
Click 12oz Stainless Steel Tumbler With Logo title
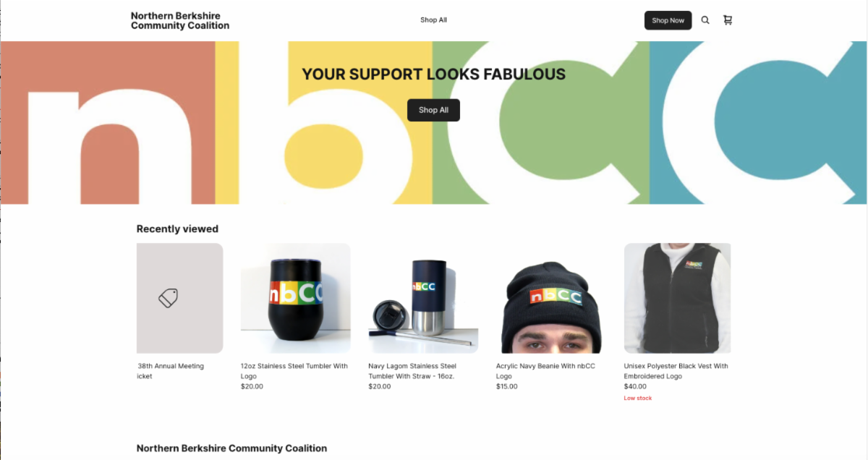click(294, 371)
